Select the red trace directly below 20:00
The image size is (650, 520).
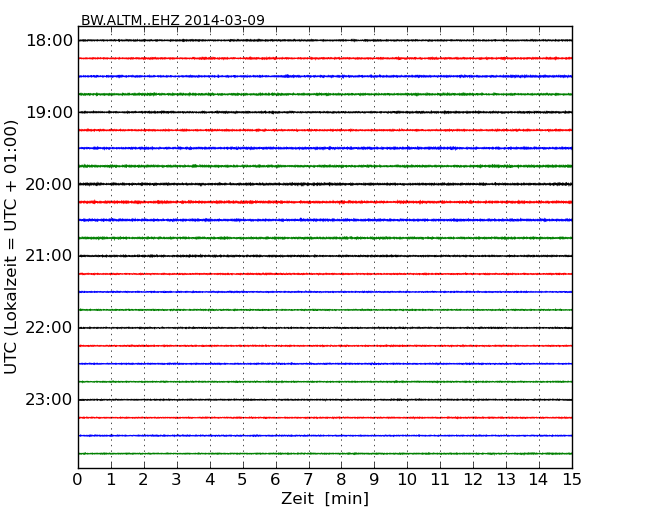click(x=325, y=202)
